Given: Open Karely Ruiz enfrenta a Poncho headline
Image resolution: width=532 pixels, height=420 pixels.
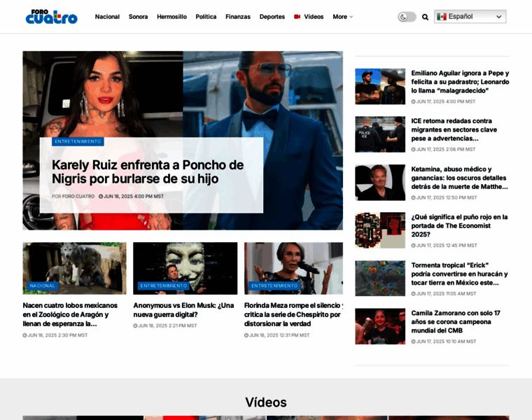Looking at the screenshot, I should point(148,171).
